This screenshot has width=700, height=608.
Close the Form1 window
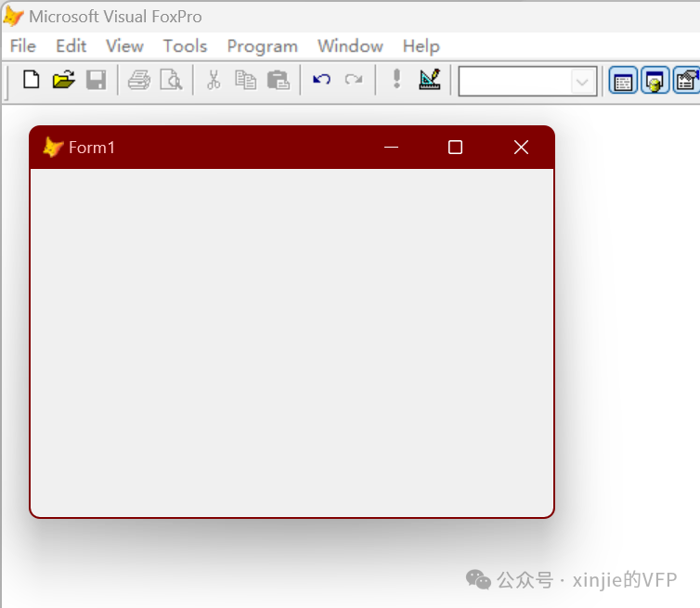521,147
